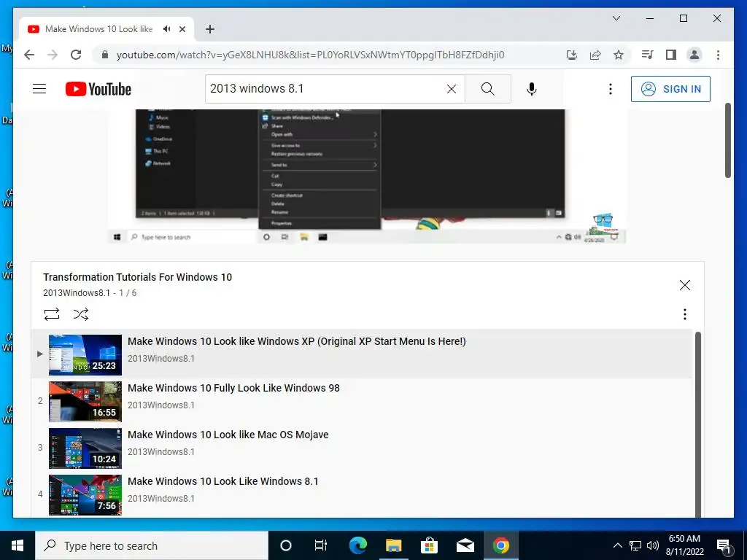The width and height of the screenshot is (747, 560).
Task: Close the playlist panel
Action: [x=684, y=285]
